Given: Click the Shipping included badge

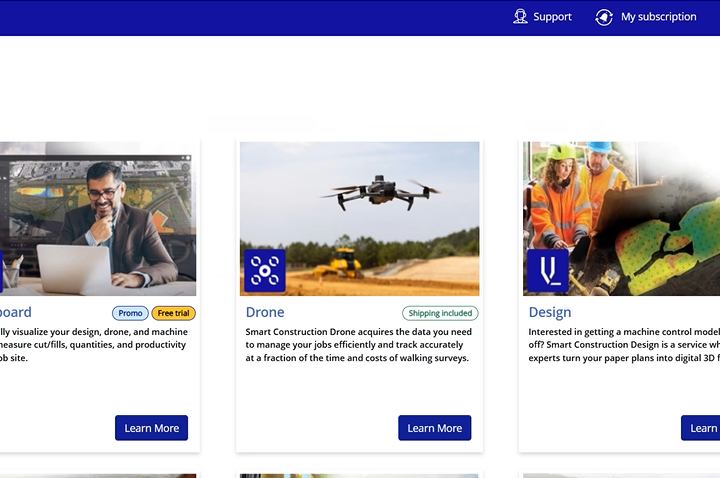Looking at the screenshot, I should [440, 313].
